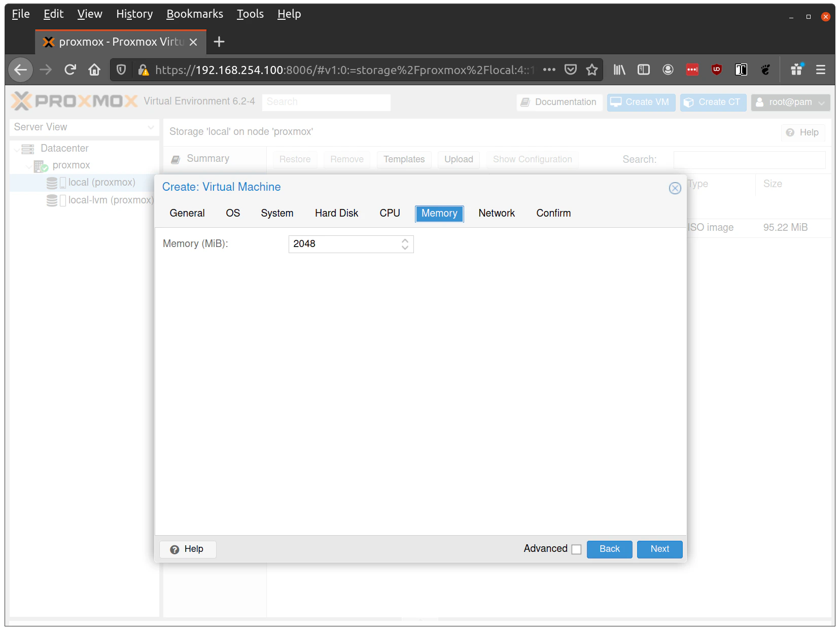Open the browser home page icon

click(x=94, y=70)
